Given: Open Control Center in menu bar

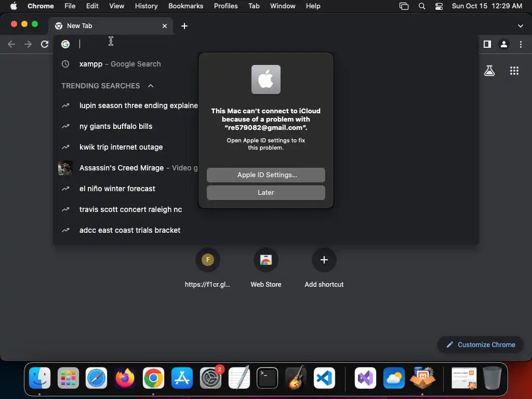Looking at the screenshot, I should (438, 6).
